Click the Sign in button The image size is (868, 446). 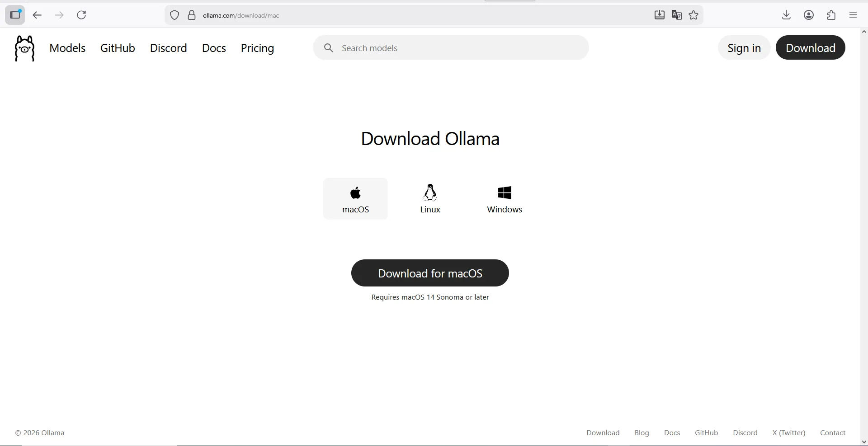point(744,48)
